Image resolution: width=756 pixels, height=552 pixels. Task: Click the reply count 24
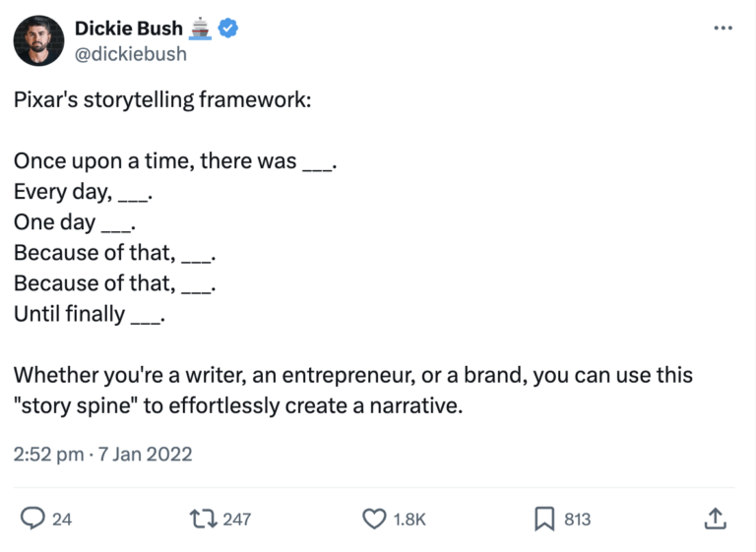pyautogui.click(x=62, y=519)
